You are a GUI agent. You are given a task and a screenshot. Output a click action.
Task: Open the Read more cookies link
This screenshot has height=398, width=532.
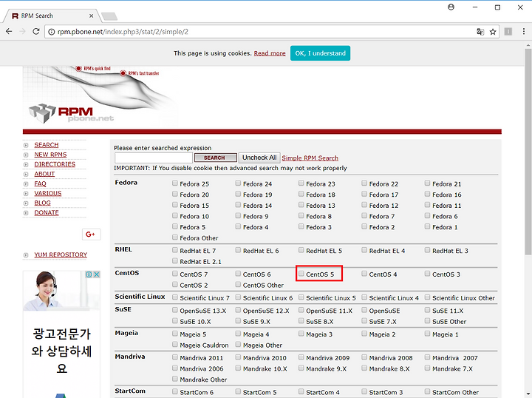tap(270, 53)
